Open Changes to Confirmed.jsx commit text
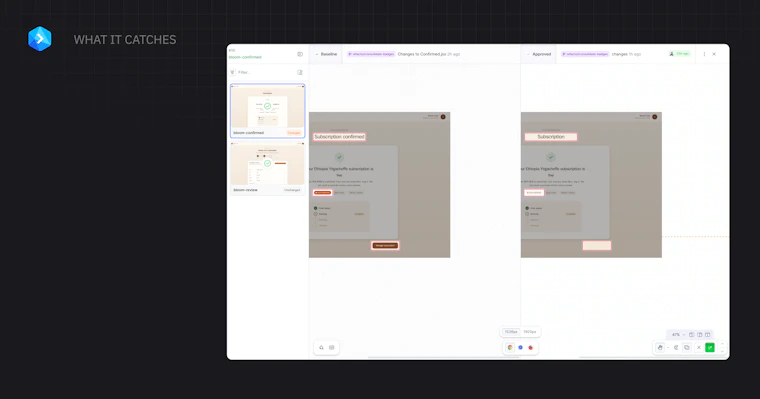760x399 pixels. [422, 54]
